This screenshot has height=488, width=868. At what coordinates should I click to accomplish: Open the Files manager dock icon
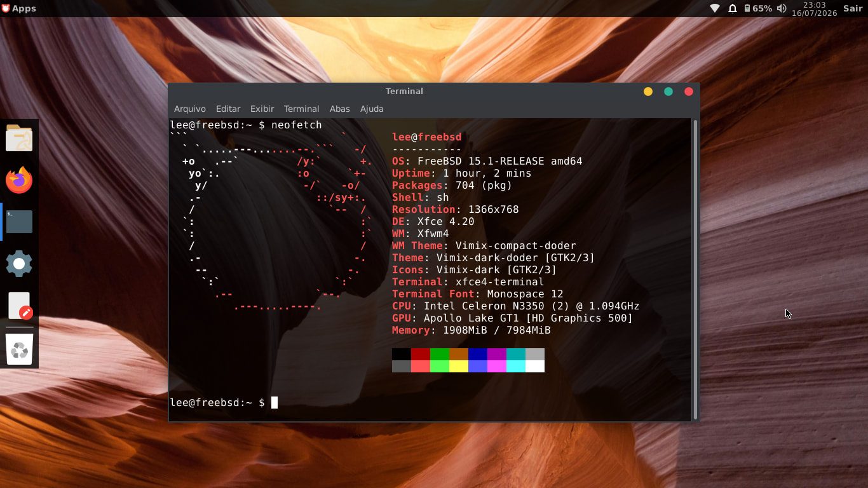19,138
